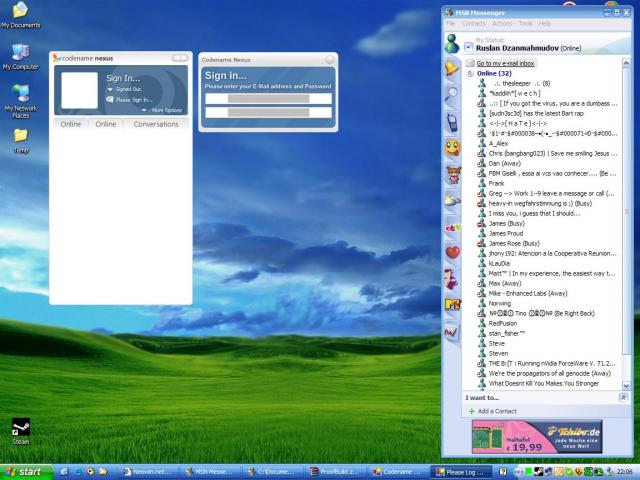Collapse the Online (32) contact group
This screenshot has height=480, width=640.
tap(470, 73)
